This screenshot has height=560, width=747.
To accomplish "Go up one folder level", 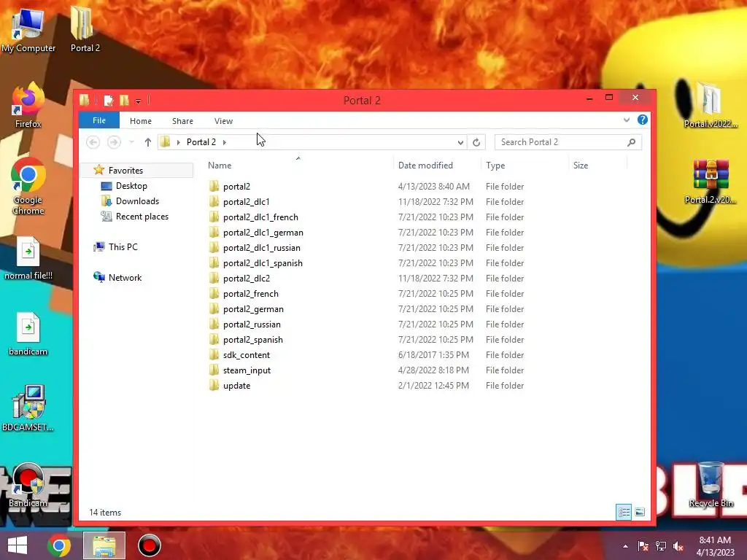I will pyautogui.click(x=147, y=142).
